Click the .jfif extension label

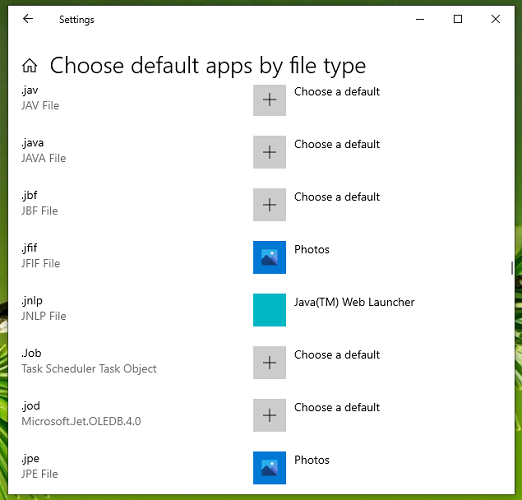pos(29,248)
